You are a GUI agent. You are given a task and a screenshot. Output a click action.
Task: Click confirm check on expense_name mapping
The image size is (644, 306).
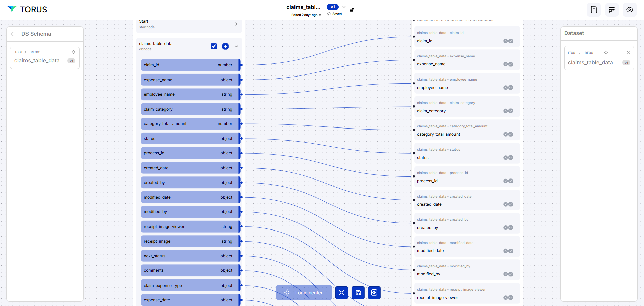click(511, 64)
